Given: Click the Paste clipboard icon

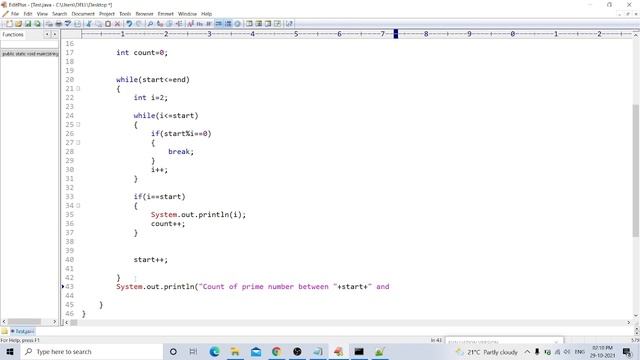Looking at the screenshot, I should (x=108, y=24).
